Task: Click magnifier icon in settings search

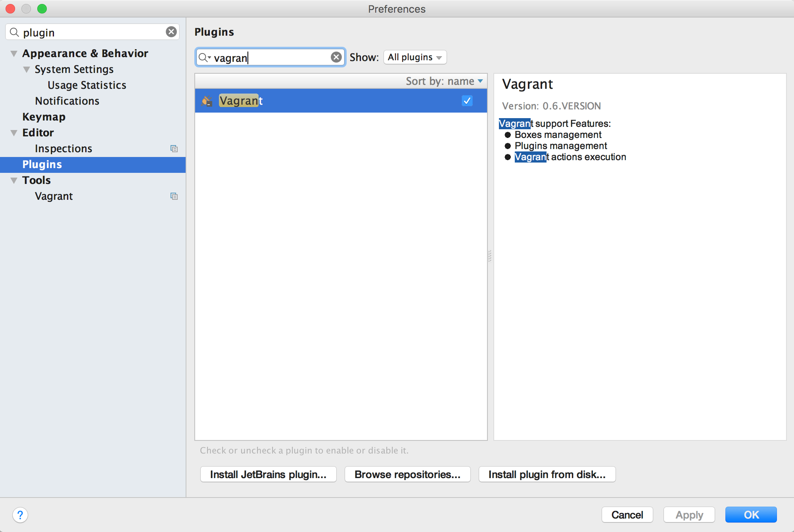Action: coord(14,32)
